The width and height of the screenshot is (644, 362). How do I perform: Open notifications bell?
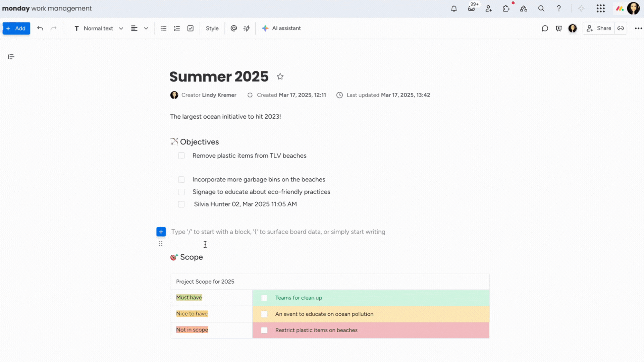click(x=454, y=8)
